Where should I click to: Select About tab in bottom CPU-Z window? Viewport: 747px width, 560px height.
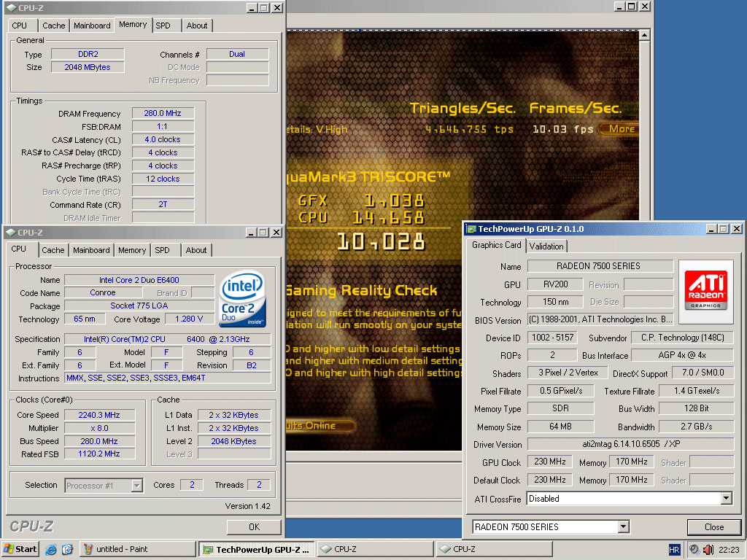point(196,251)
